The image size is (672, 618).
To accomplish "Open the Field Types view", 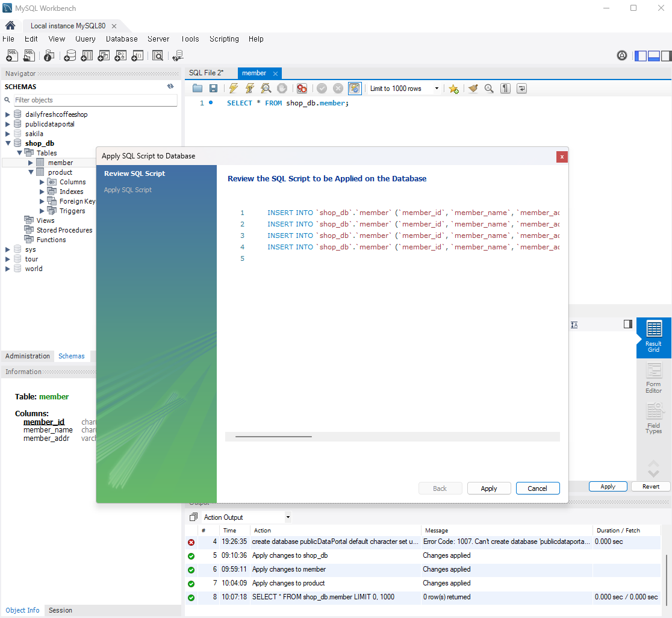I will (653, 418).
